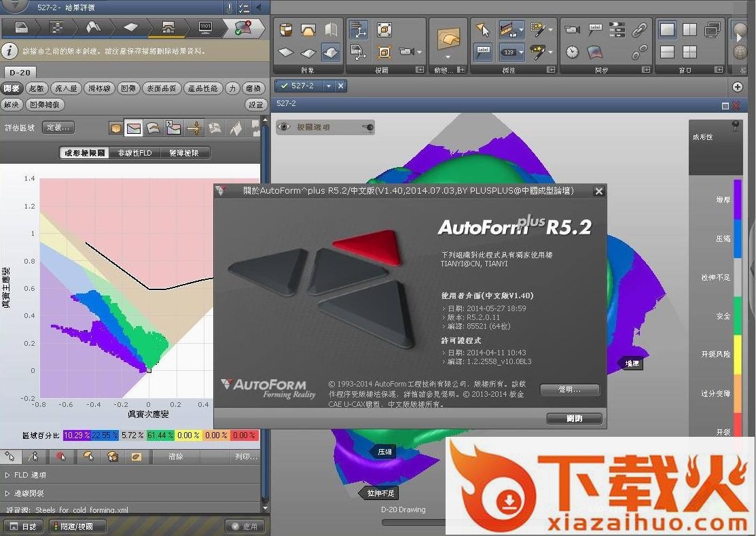Viewport: 756px width, 536px height.
Task: Click the chain link icon in the sync group
Action: tap(639, 30)
